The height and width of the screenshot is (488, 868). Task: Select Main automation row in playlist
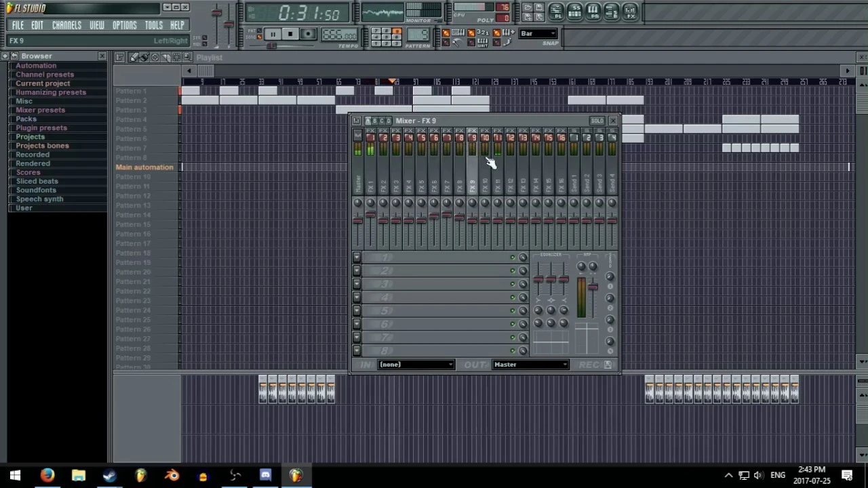coord(144,167)
